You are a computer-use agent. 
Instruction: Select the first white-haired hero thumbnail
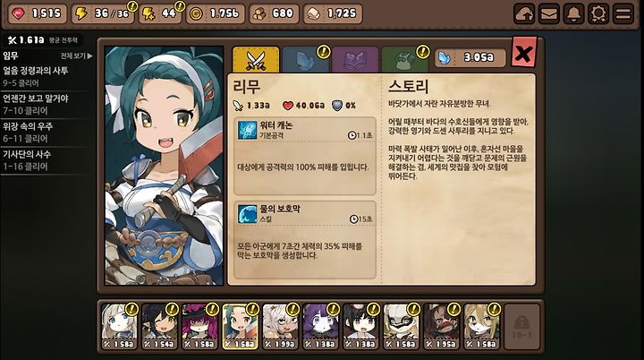[119, 327]
